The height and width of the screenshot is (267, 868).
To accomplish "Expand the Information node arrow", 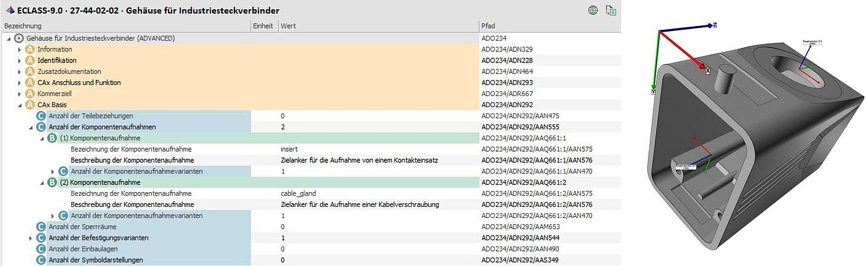I will click(19, 50).
